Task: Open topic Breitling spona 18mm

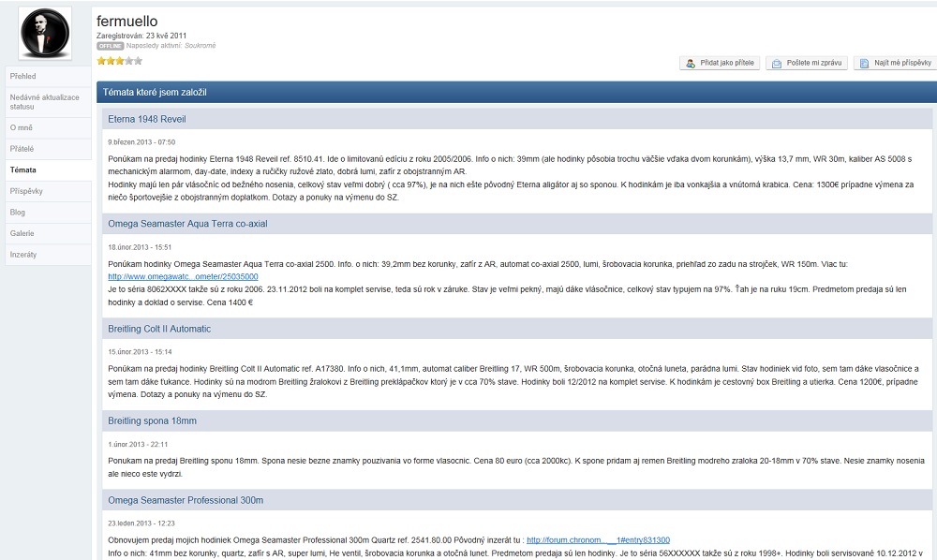Action: pos(153,420)
